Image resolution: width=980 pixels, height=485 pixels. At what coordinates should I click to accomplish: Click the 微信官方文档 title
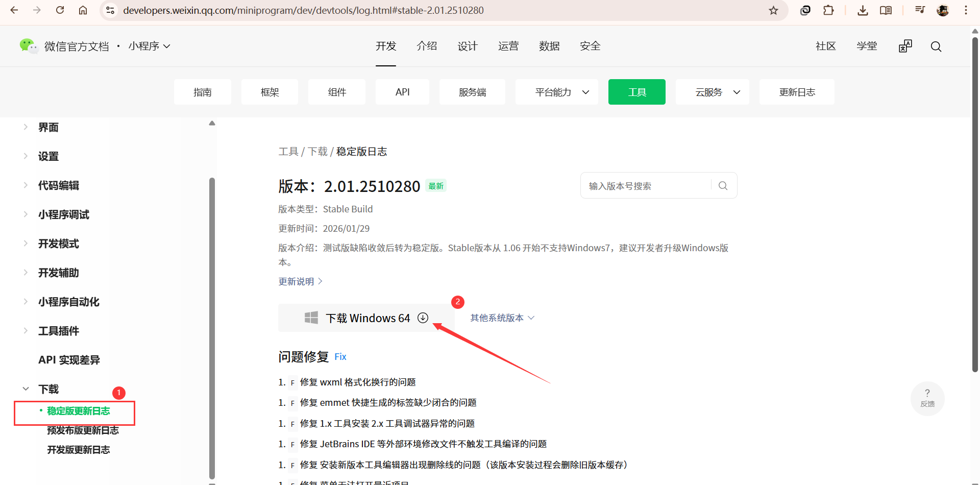click(77, 46)
